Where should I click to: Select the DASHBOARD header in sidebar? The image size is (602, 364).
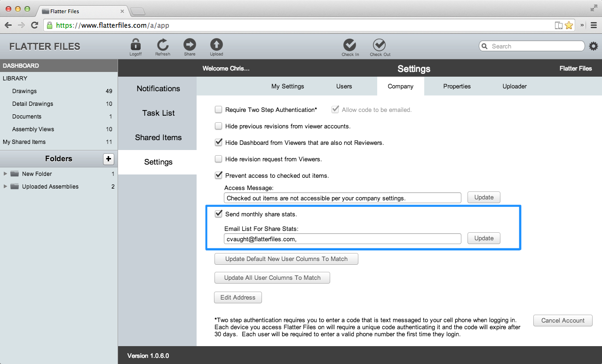tap(59, 66)
